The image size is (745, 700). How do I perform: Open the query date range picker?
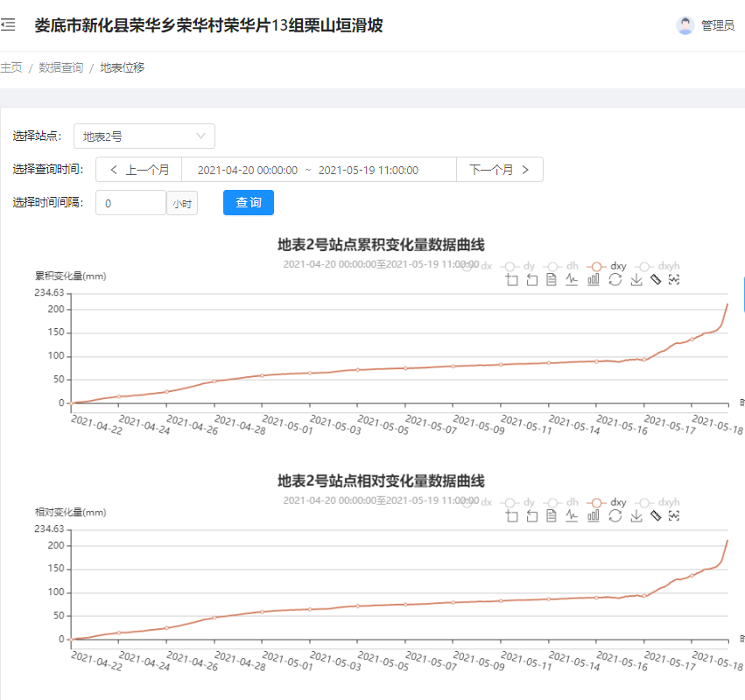pyautogui.click(x=319, y=170)
